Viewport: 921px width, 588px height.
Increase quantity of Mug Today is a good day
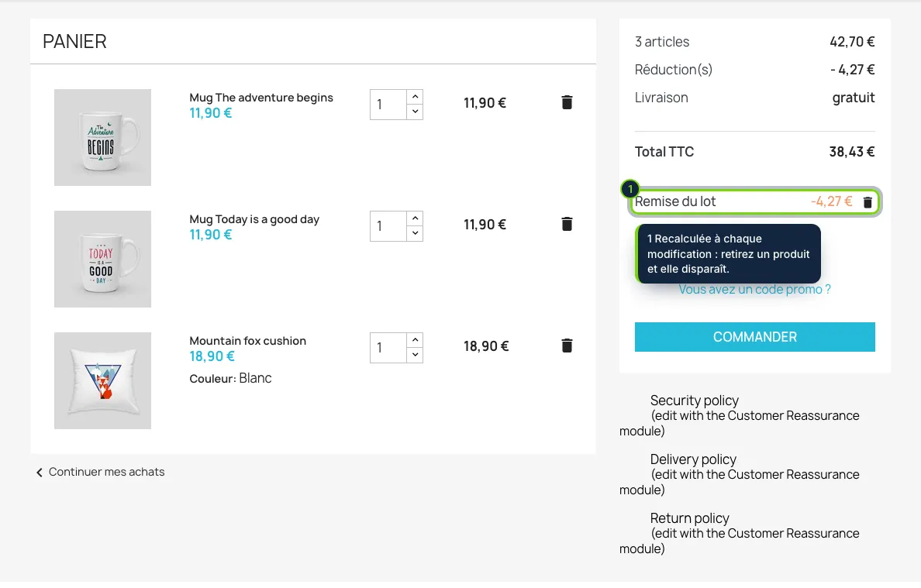pos(415,218)
